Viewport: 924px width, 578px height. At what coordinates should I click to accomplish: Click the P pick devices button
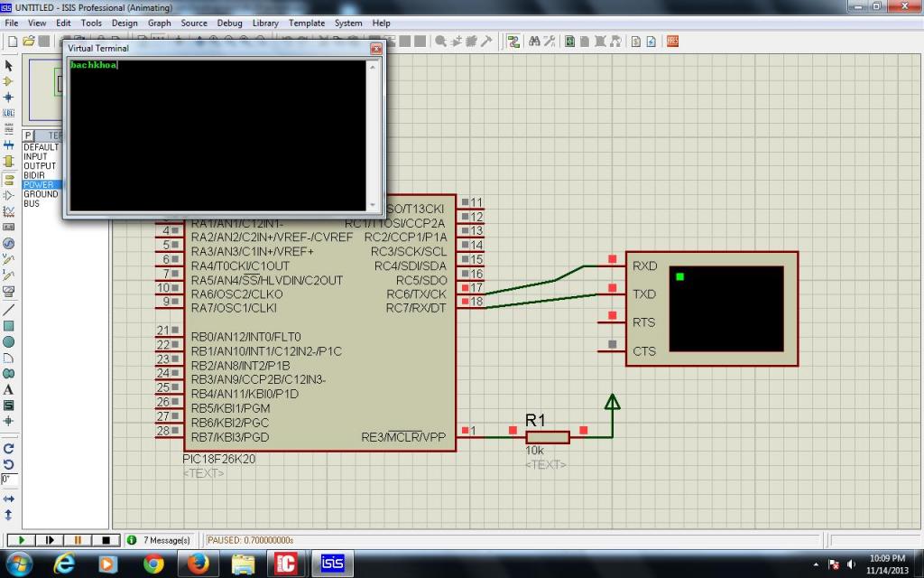click(x=28, y=135)
